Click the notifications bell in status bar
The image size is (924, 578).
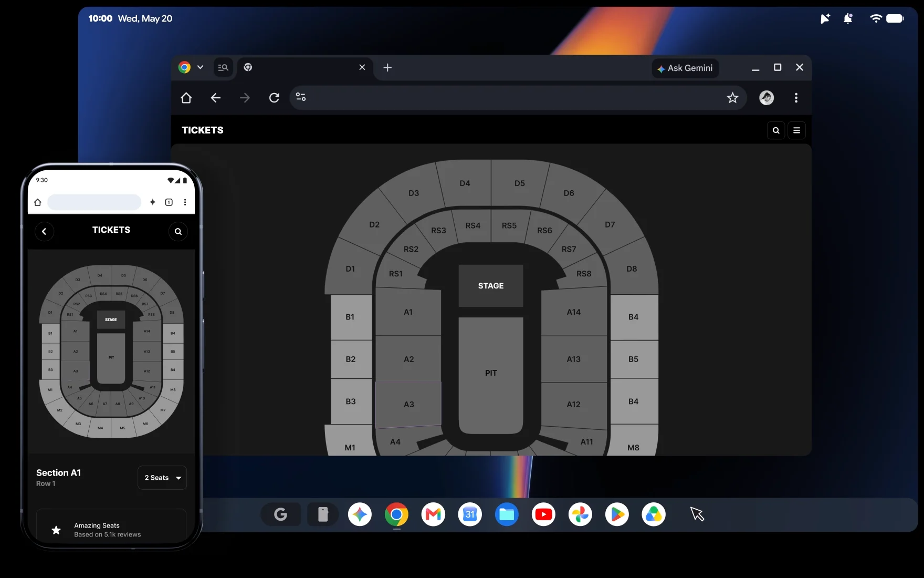coord(848,19)
